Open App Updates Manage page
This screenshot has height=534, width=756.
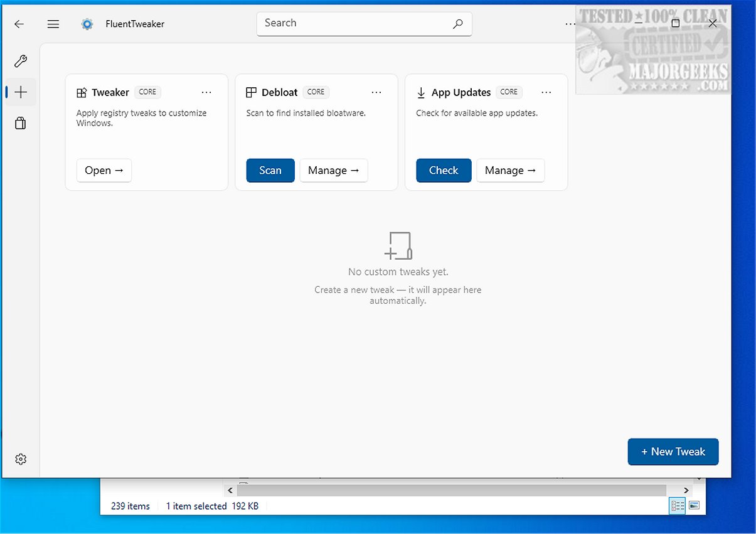(x=511, y=170)
